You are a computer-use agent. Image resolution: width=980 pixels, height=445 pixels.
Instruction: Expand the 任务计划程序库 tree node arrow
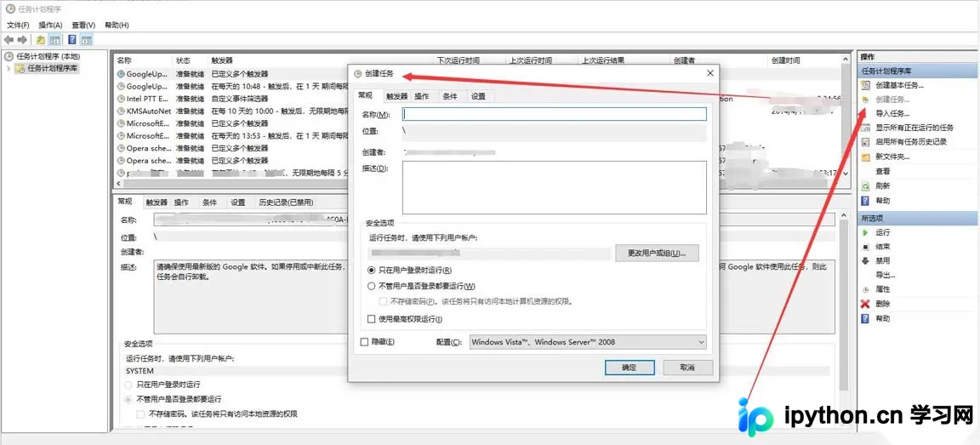click(9, 68)
